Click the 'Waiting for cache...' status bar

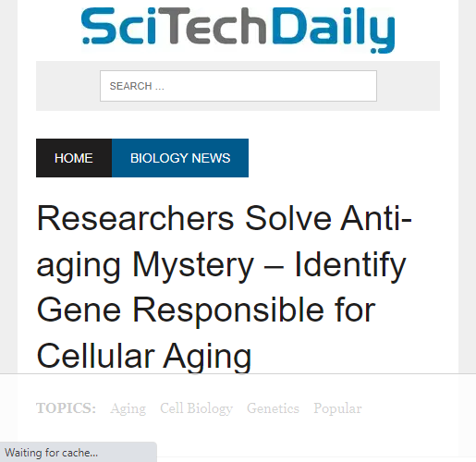[79, 453]
